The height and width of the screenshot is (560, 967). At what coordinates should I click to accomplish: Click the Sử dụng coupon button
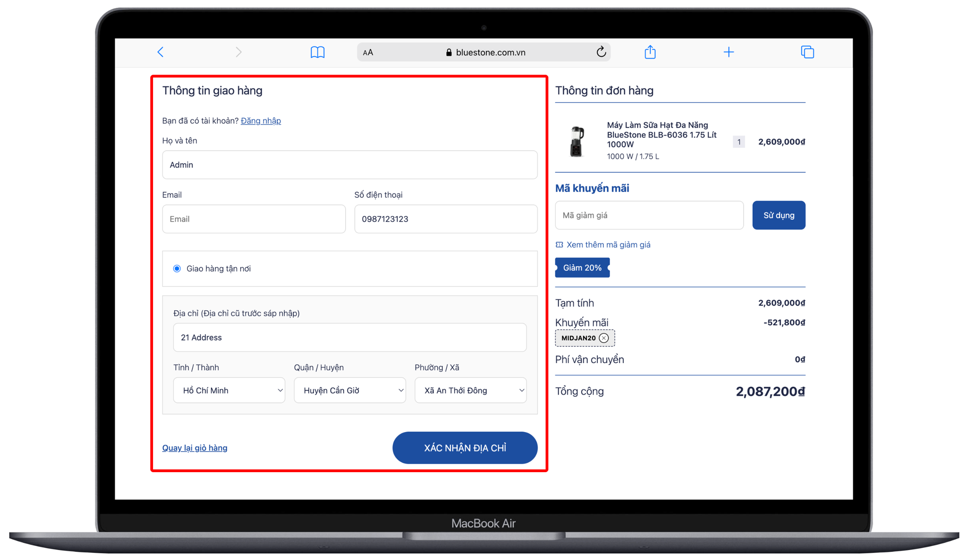click(779, 215)
